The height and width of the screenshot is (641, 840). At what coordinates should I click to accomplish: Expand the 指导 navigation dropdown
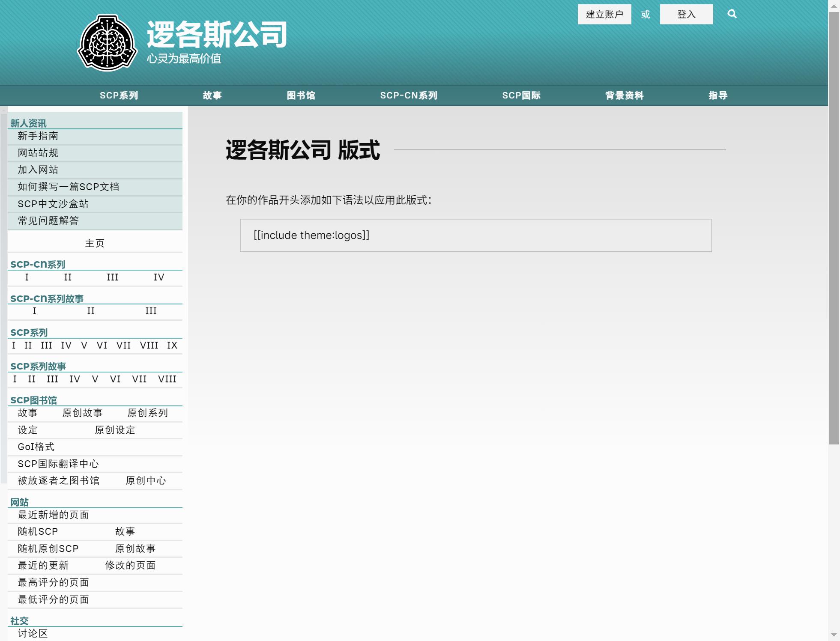(x=718, y=95)
